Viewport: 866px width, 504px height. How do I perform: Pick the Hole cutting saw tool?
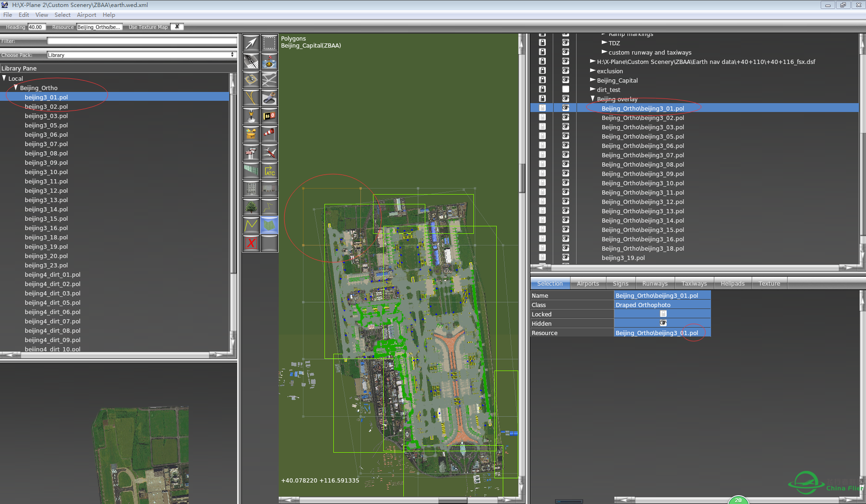click(x=269, y=98)
